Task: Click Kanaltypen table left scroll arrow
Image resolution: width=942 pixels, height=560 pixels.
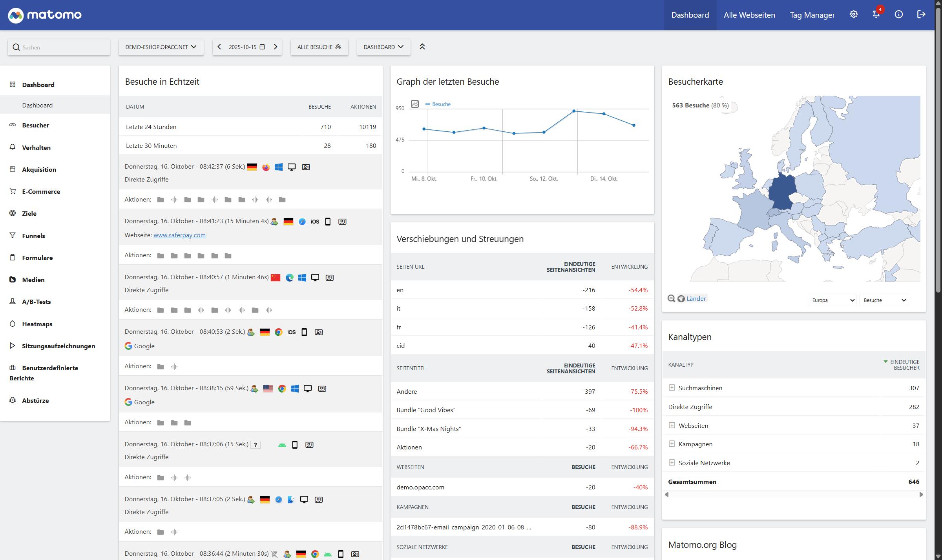Action: point(666,495)
